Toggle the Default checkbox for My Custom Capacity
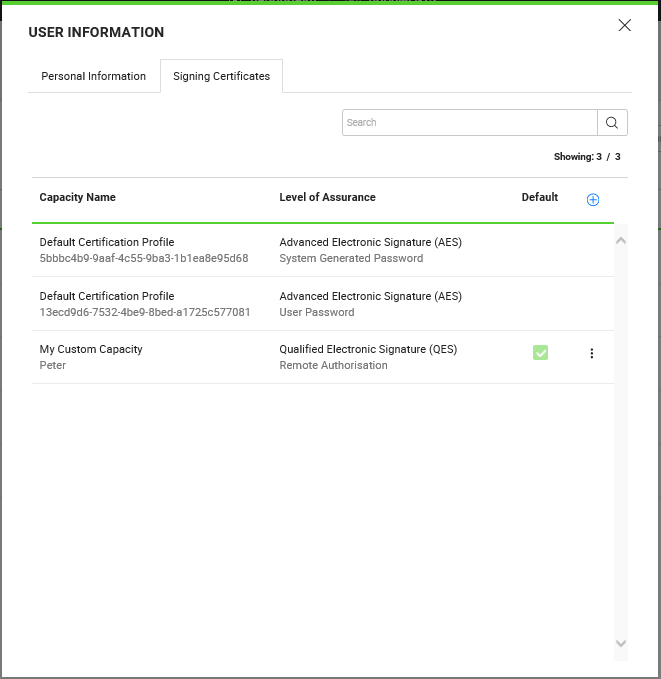The width and height of the screenshot is (661, 679). pos(540,353)
